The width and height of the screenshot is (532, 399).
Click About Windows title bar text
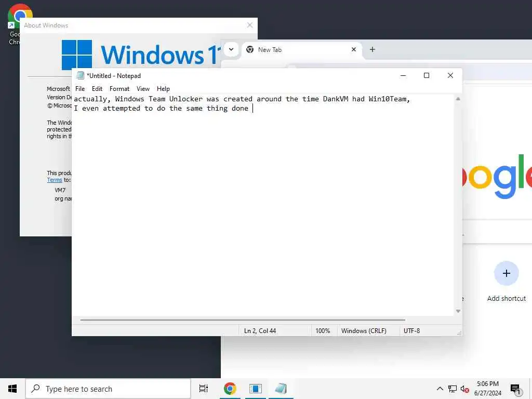(x=46, y=25)
